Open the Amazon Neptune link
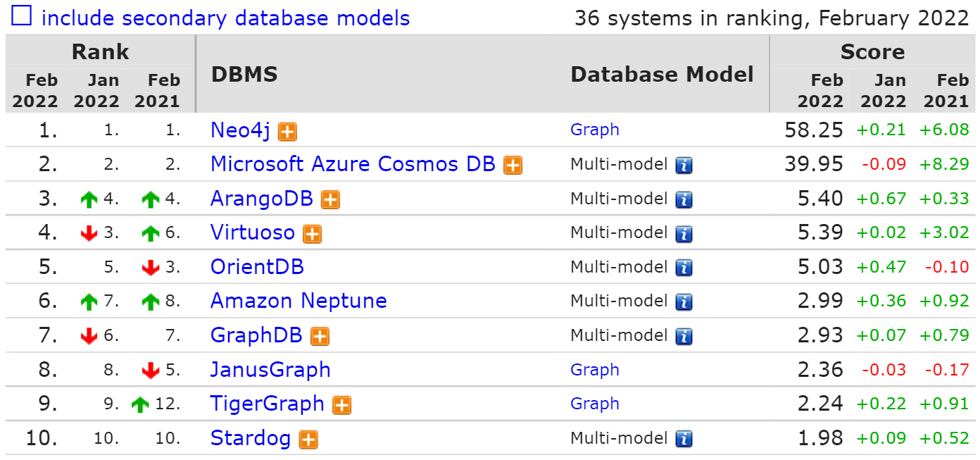The height and width of the screenshot is (460, 980). (x=299, y=301)
